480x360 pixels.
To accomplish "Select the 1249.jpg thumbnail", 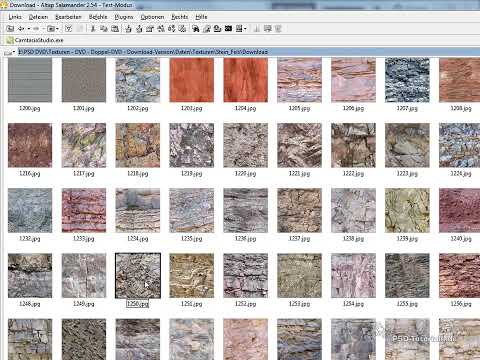I will click(84, 276).
